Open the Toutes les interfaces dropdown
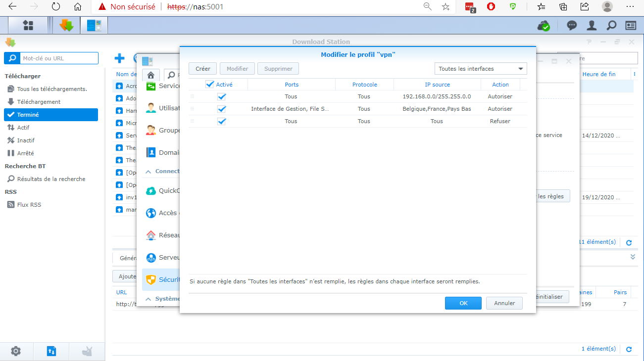Image resolution: width=644 pixels, height=361 pixels. 480,69
